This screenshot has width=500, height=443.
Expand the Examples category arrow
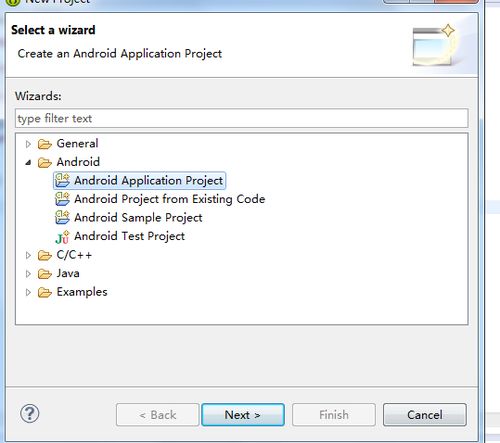click(x=28, y=292)
